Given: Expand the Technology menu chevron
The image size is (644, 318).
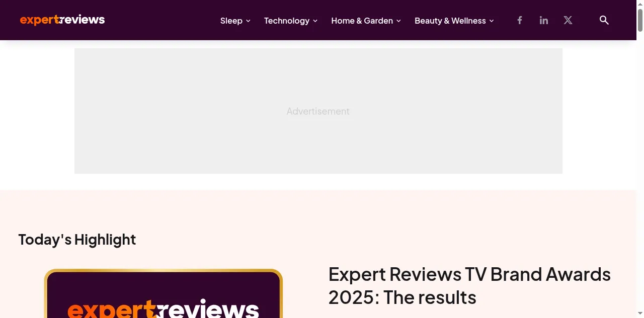Looking at the screenshot, I should click(x=315, y=21).
